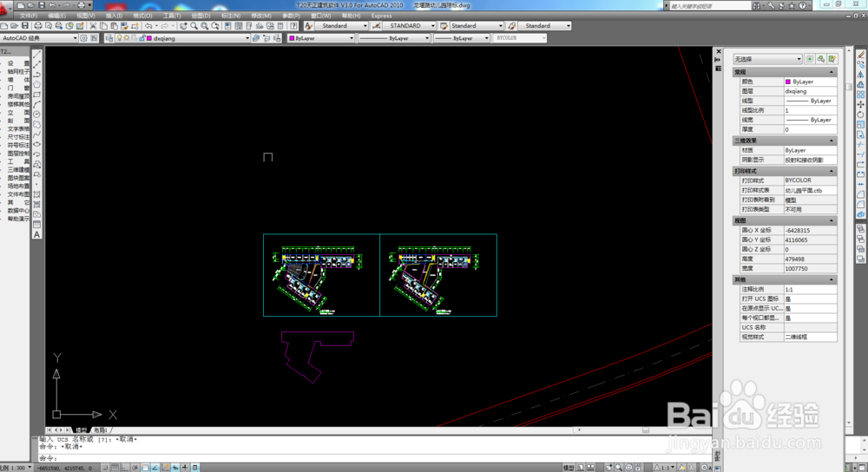Toggle PICKADD button in Properties palette
The width and height of the screenshot is (868, 472).
coord(810,59)
